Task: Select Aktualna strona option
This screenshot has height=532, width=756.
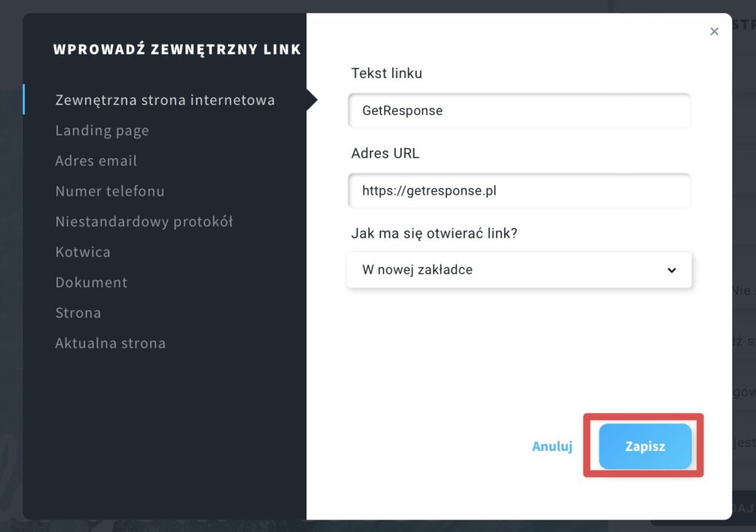Action: [x=111, y=343]
